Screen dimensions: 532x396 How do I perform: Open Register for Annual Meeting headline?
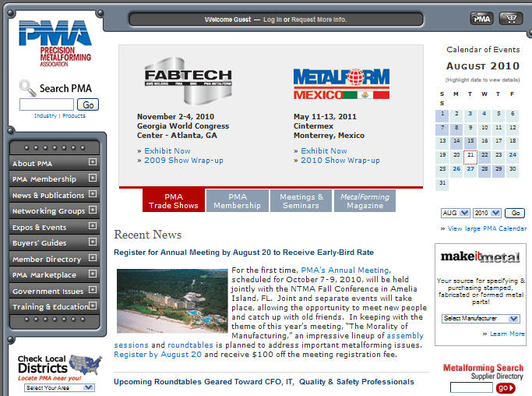(x=244, y=253)
